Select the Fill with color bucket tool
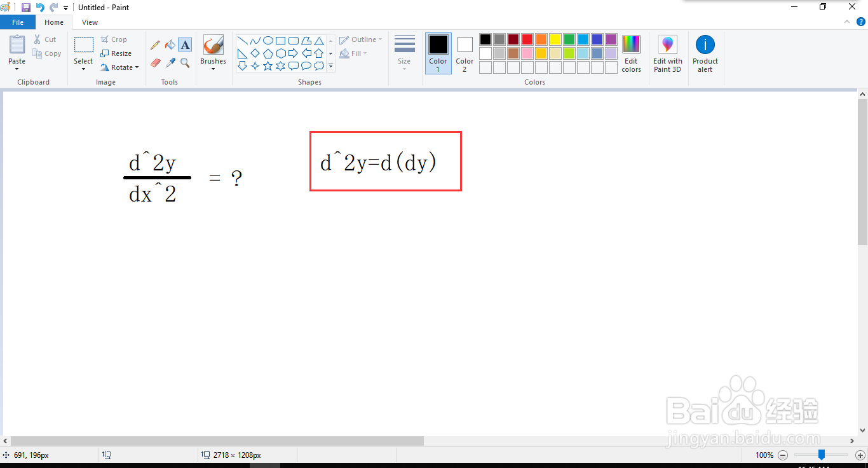Viewport: 868px width, 468px height. (170, 45)
